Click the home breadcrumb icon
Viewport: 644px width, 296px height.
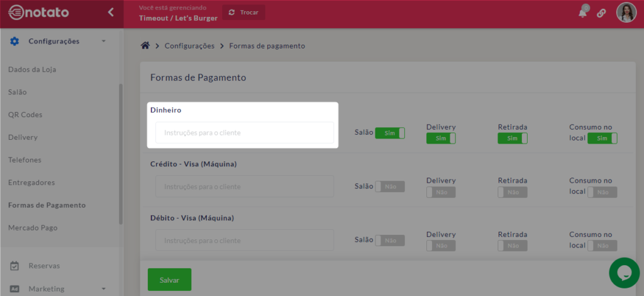click(x=145, y=46)
